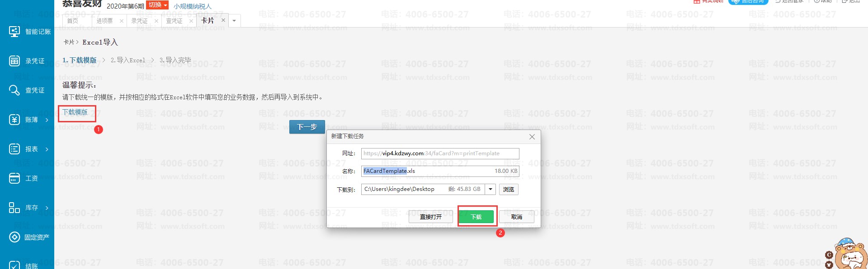Click the green 下载 button
868x269 pixels.
click(476, 217)
